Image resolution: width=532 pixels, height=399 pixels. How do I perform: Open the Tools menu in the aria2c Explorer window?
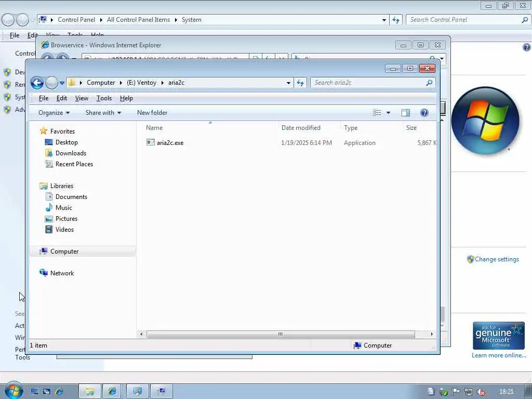click(104, 98)
